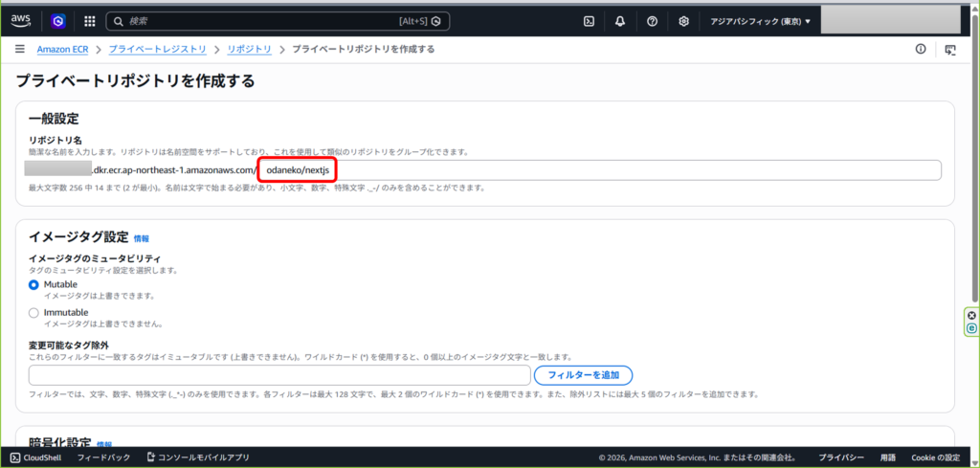
Task: Open the Amazon Q assistant icon
Action: pos(56,20)
